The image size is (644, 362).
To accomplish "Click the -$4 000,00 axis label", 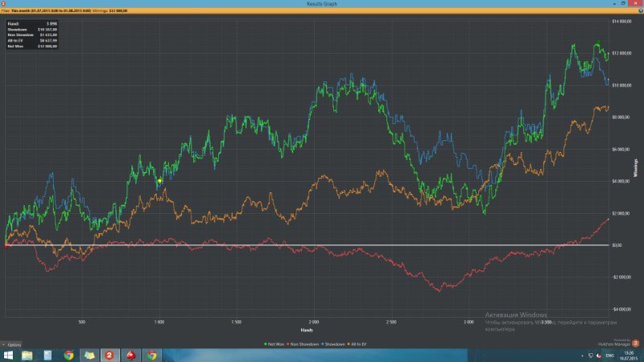I will click(x=621, y=309).
